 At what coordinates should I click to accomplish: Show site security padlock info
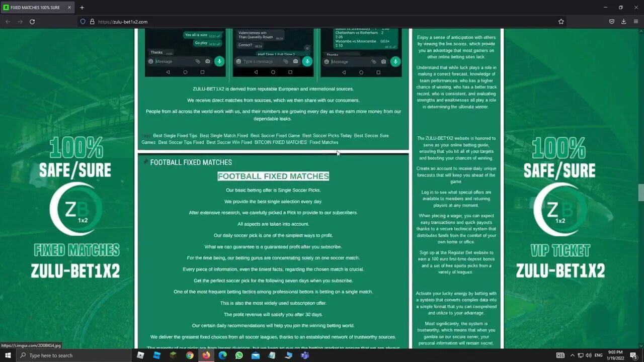92,22
